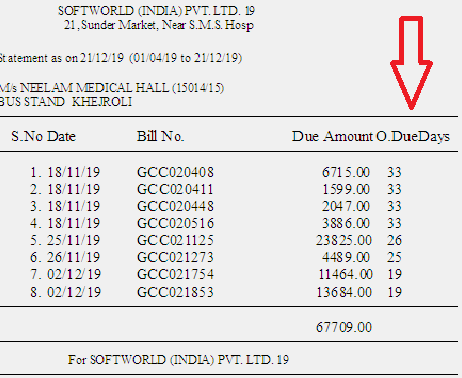Viewport: 462px width, 378px height.
Task: Click overdue days 26 in row 5
Action: pos(394,240)
